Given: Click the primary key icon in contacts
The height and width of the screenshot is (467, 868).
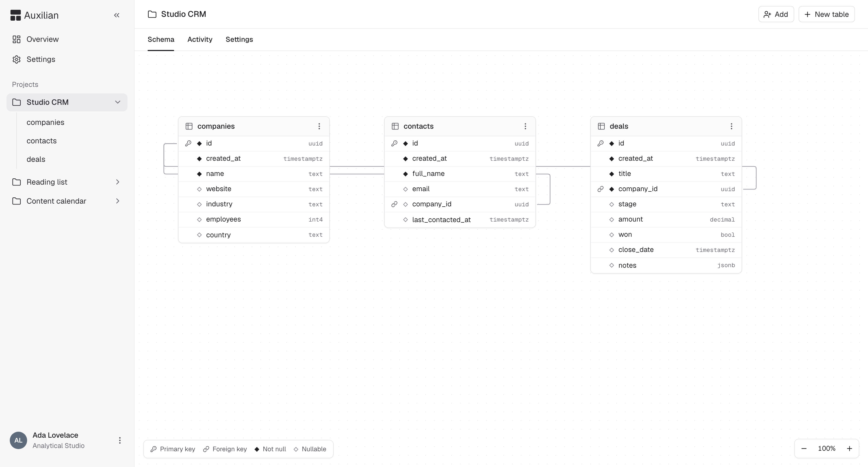Looking at the screenshot, I should [395, 143].
